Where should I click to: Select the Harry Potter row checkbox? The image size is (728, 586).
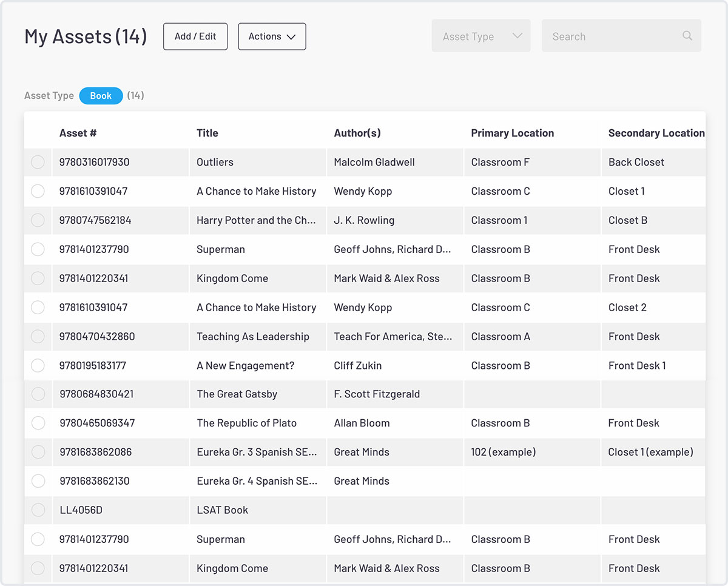[x=38, y=220]
